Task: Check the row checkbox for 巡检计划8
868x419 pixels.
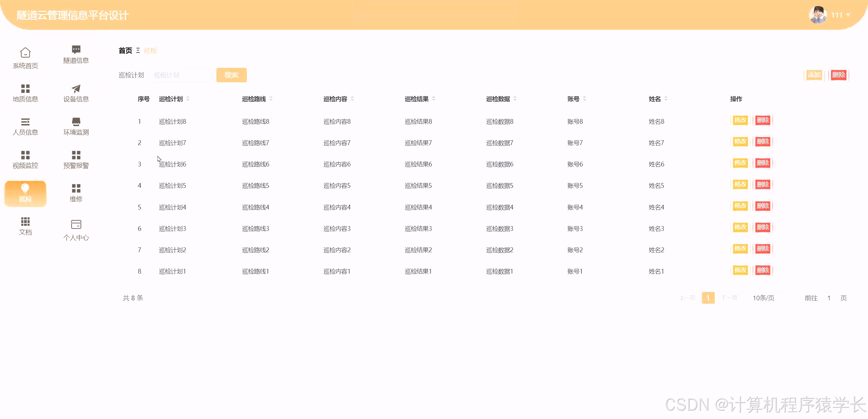Action: [x=120, y=121]
